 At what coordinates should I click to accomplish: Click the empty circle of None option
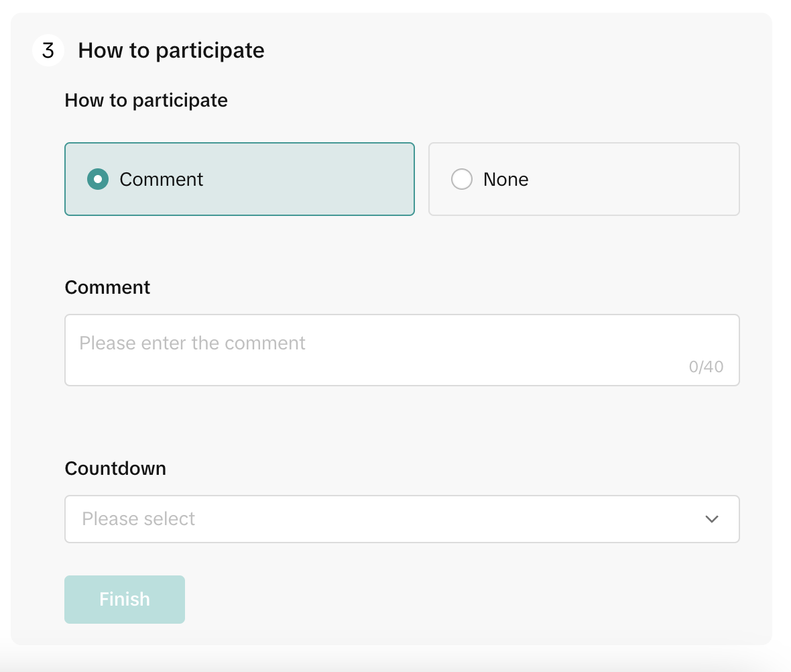tap(462, 179)
